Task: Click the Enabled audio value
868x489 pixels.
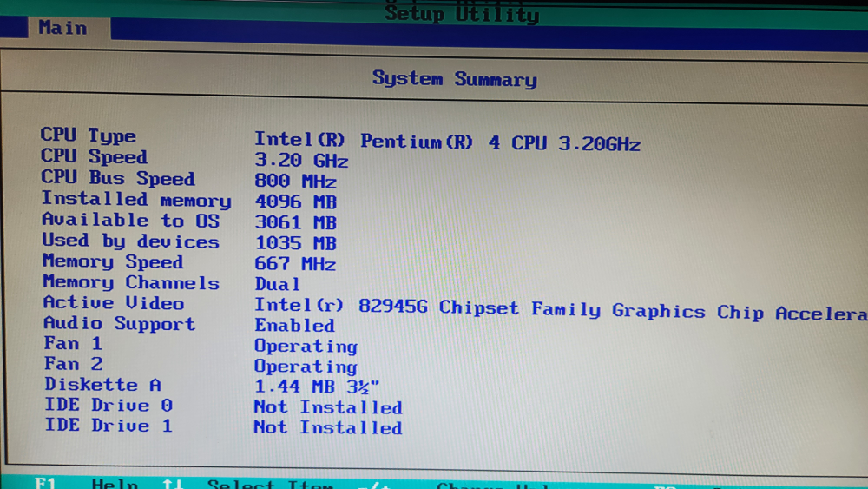Action: point(294,326)
